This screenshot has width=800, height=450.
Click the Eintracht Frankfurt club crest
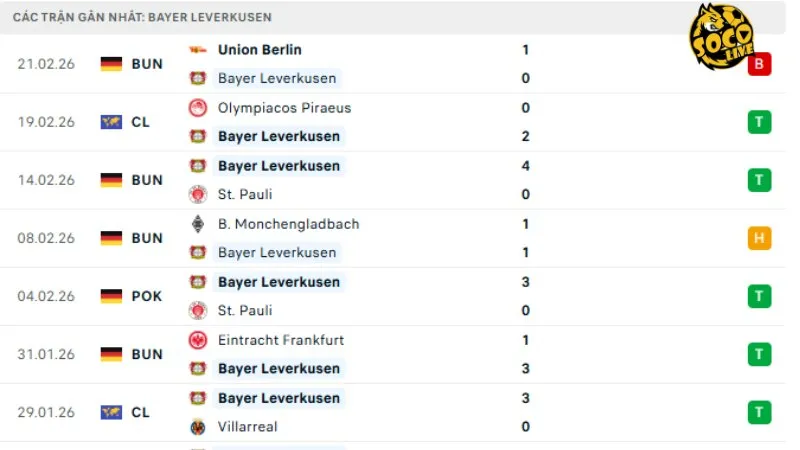pyautogui.click(x=198, y=340)
